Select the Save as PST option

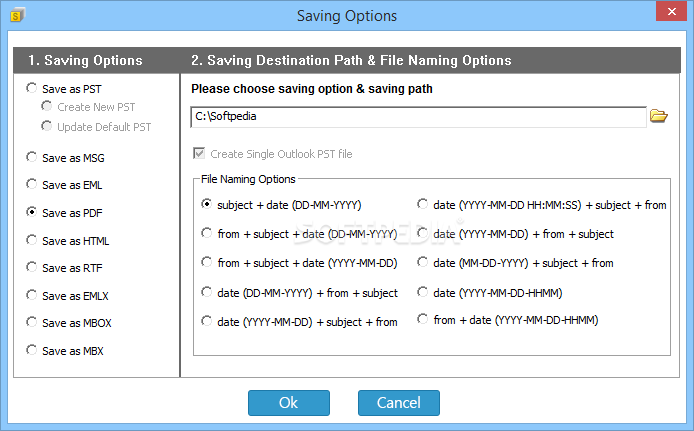pos(64,89)
